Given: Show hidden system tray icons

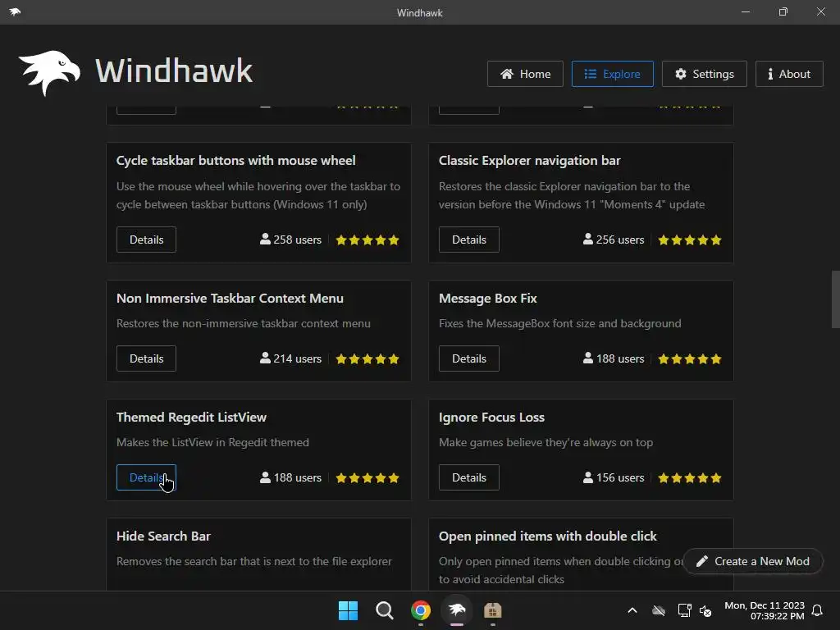Looking at the screenshot, I should (632, 610).
